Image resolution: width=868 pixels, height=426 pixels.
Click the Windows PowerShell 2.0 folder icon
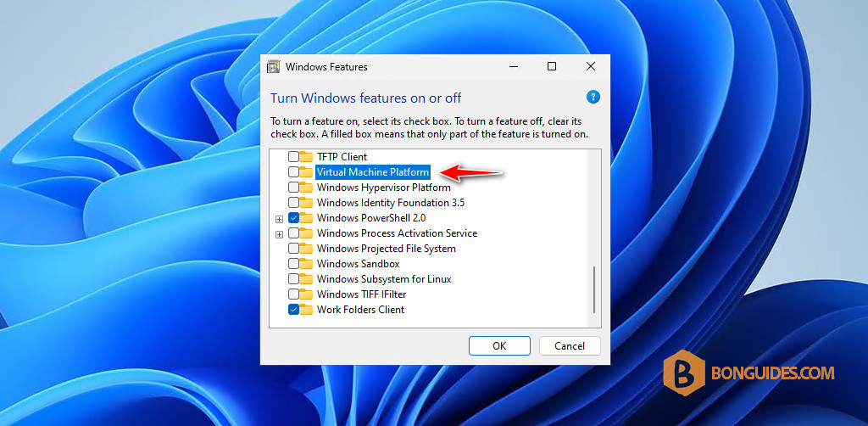(306, 218)
